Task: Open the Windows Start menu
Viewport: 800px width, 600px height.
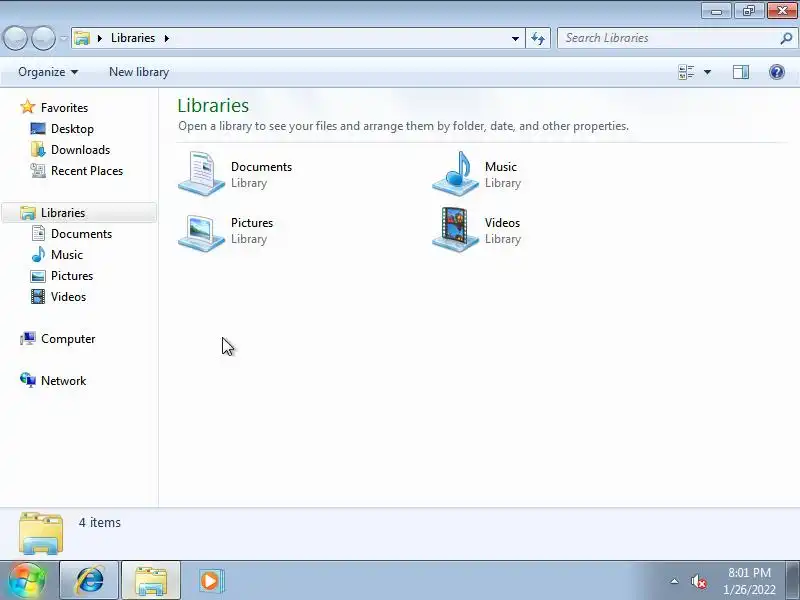Action: point(27,581)
